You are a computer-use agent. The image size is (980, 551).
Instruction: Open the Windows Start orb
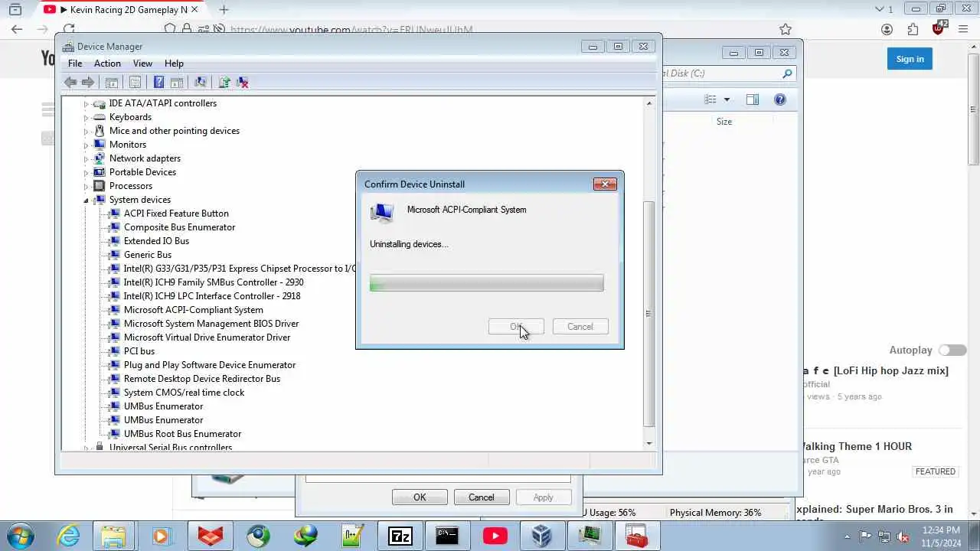[x=20, y=536]
